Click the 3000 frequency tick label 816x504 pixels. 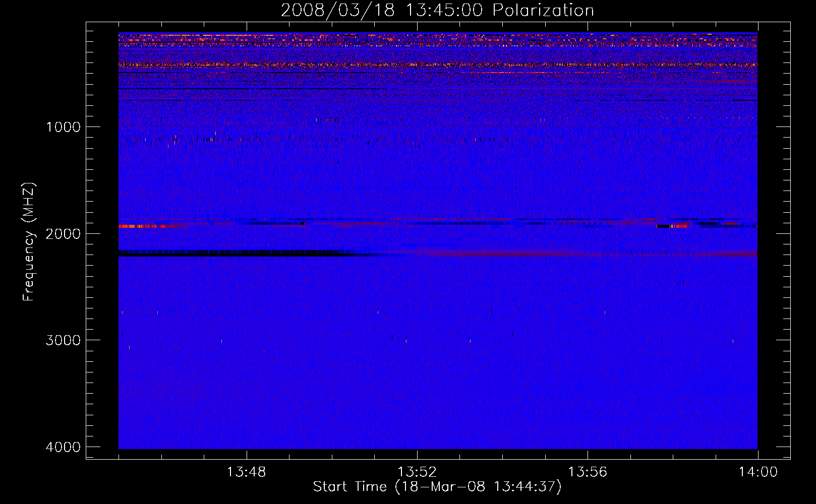63,340
